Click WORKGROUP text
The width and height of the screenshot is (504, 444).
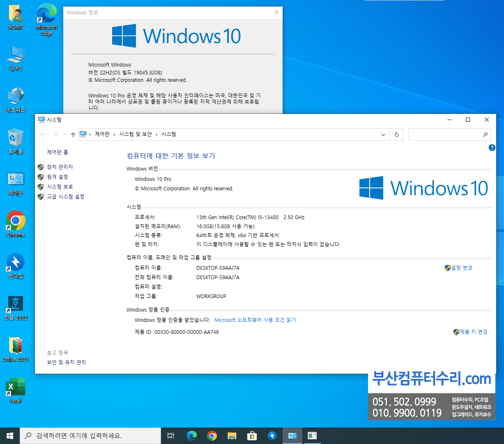tap(211, 296)
